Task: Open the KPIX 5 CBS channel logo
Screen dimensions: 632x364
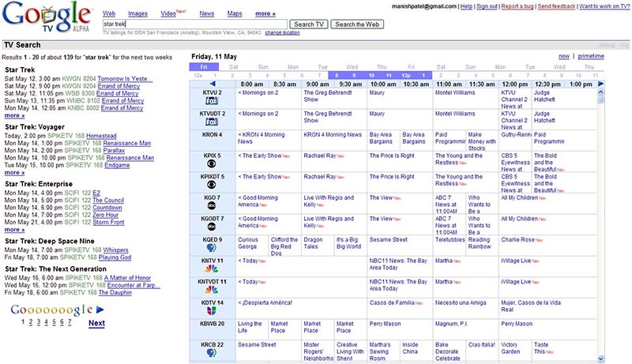Action: click(211, 164)
